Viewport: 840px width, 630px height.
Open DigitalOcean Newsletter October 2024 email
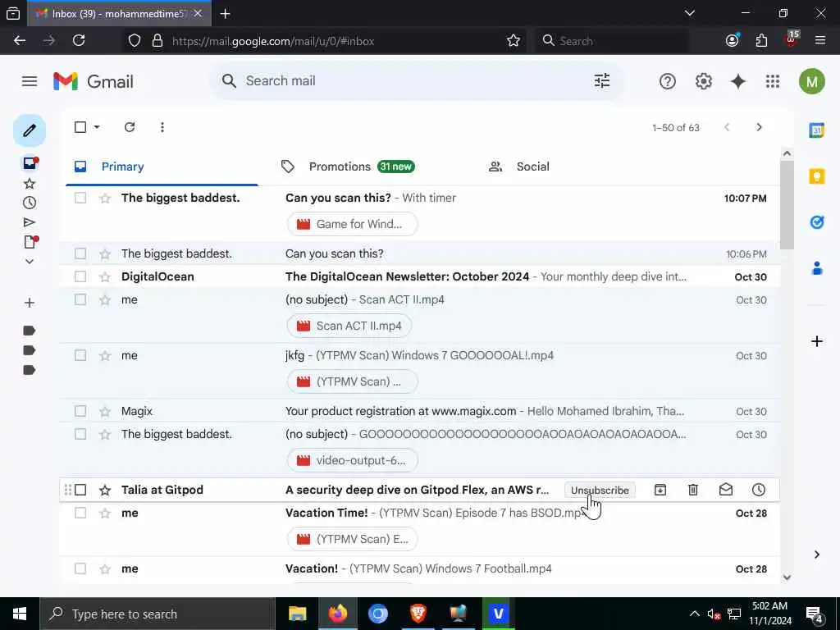click(420, 276)
